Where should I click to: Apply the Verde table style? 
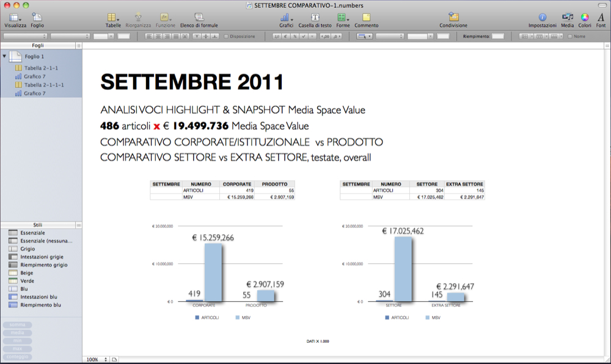pos(27,281)
